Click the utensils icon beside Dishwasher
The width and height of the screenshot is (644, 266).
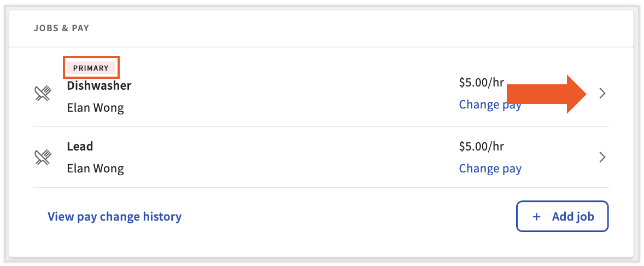click(x=43, y=94)
